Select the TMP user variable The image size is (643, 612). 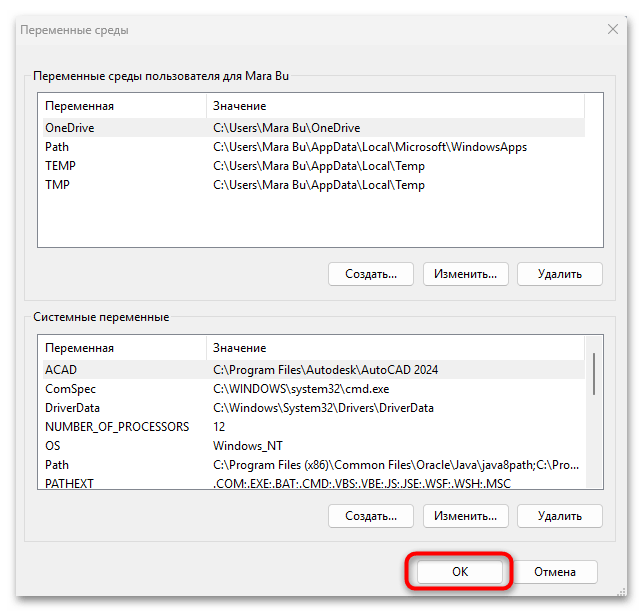tap(314, 185)
